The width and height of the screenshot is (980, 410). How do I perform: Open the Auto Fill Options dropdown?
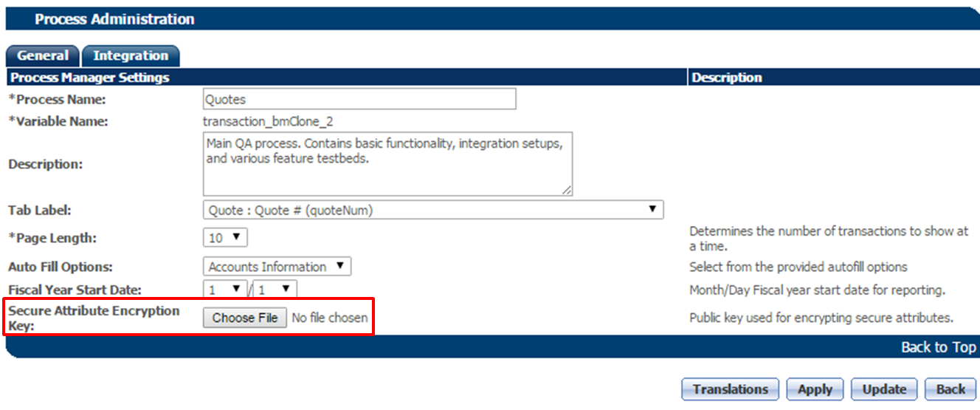(x=277, y=267)
